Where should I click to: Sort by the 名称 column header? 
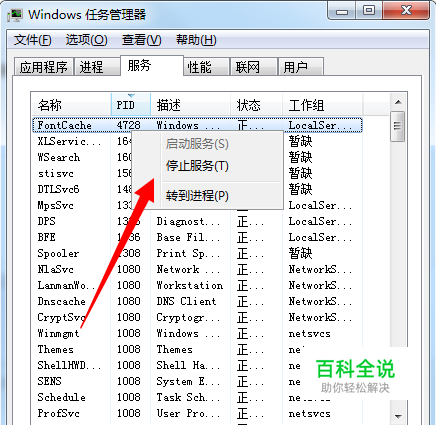pos(71,105)
